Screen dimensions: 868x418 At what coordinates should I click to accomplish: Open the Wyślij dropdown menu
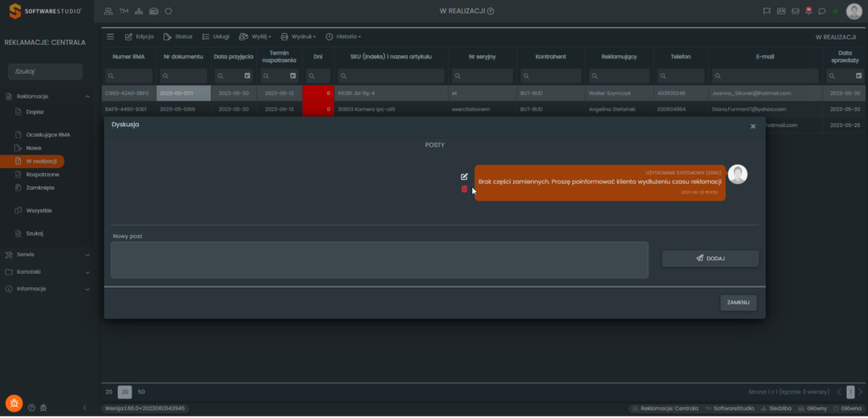[254, 36]
